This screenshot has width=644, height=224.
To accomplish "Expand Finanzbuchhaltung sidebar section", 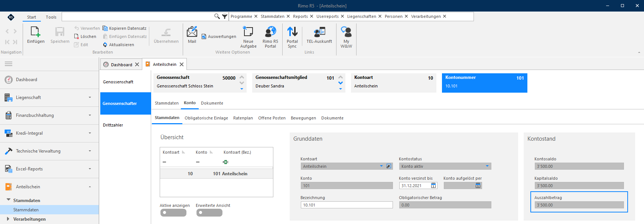I will (90, 115).
